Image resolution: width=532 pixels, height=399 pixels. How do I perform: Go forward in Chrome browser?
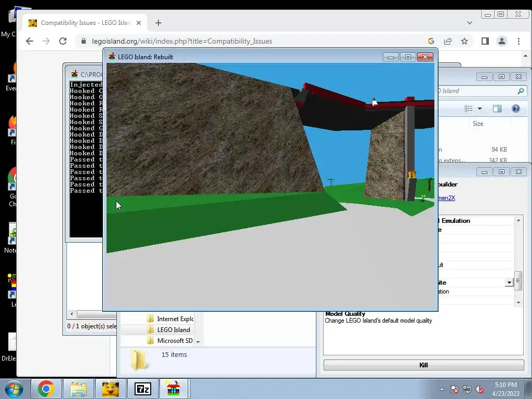tap(46, 41)
